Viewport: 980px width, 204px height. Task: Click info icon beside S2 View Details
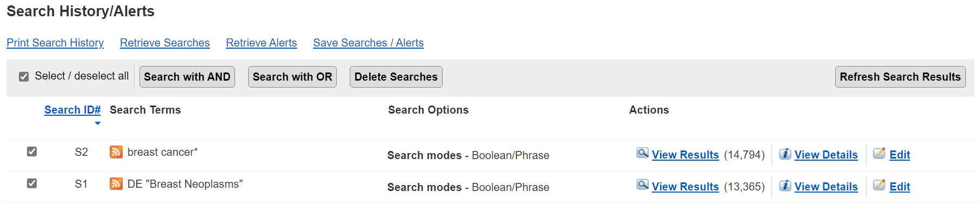785,154
